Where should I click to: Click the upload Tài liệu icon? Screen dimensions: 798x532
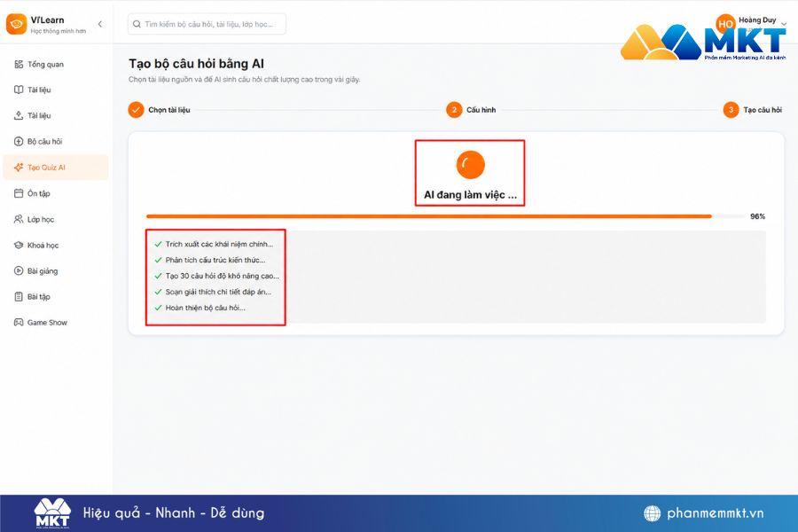click(19, 115)
